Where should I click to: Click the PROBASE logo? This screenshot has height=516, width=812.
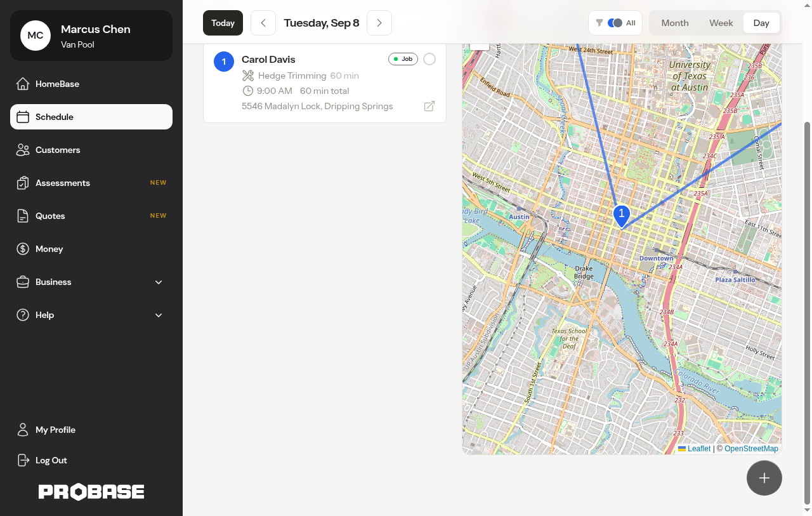(x=91, y=492)
